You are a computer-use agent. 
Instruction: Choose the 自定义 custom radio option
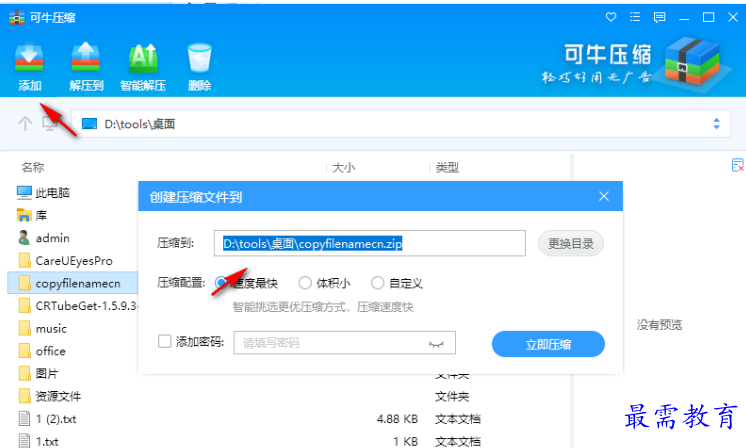(378, 283)
